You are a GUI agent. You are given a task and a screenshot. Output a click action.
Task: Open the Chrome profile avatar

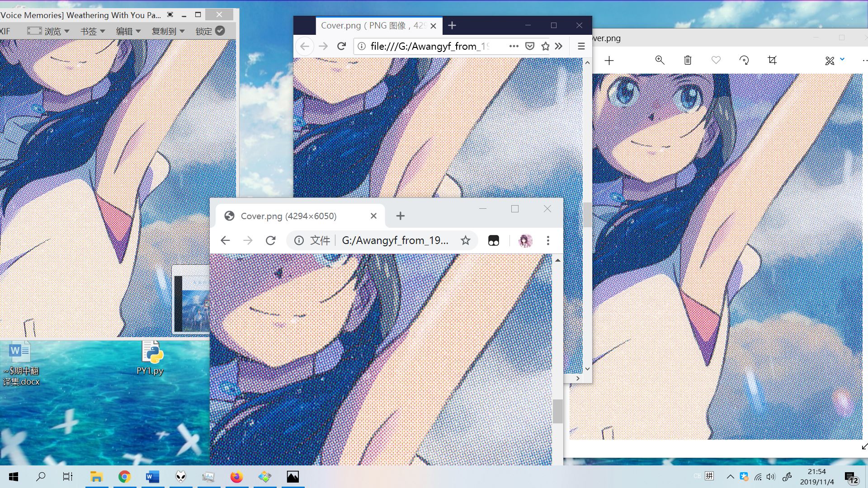click(525, 240)
